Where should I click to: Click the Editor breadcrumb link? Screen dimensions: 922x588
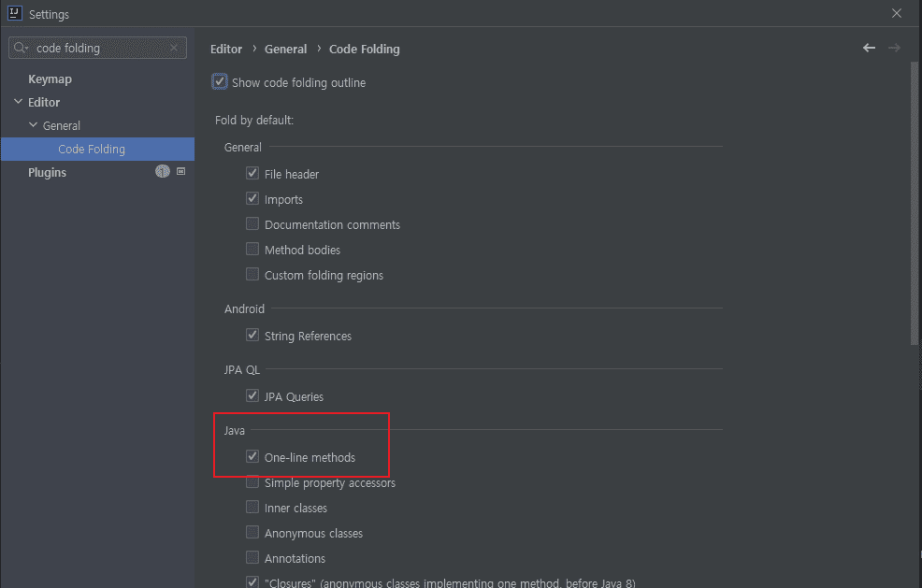point(226,49)
